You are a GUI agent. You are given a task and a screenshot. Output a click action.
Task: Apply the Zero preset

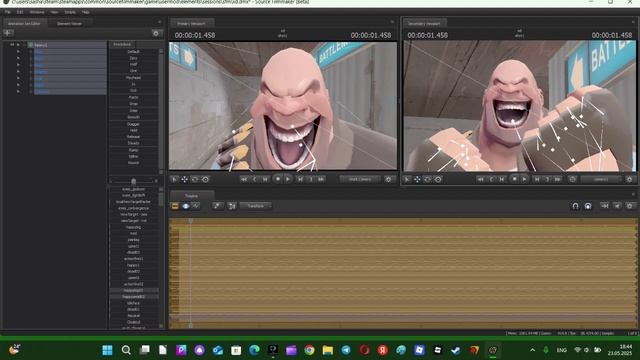[x=133, y=58]
